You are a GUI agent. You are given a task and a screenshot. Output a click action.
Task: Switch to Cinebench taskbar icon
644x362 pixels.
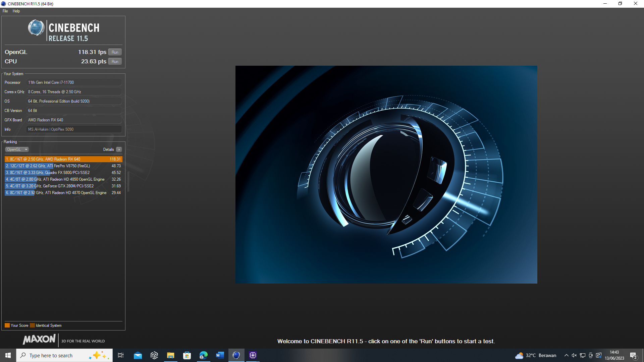tap(236, 355)
